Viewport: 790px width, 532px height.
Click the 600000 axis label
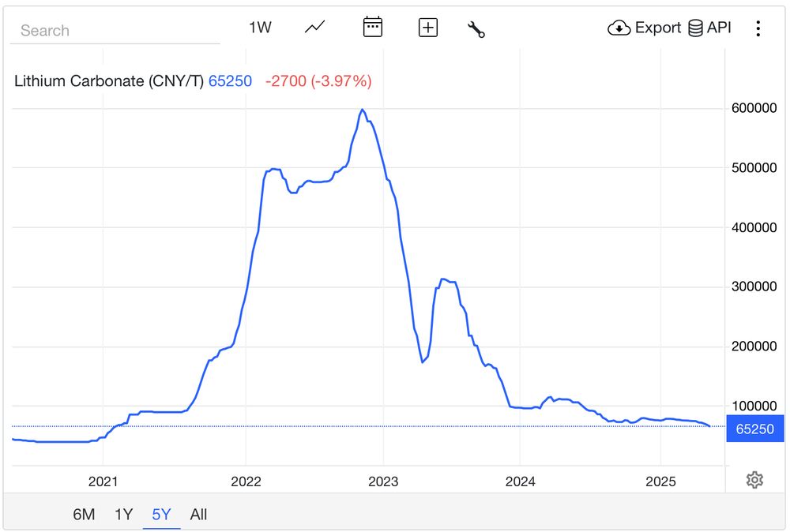754,108
